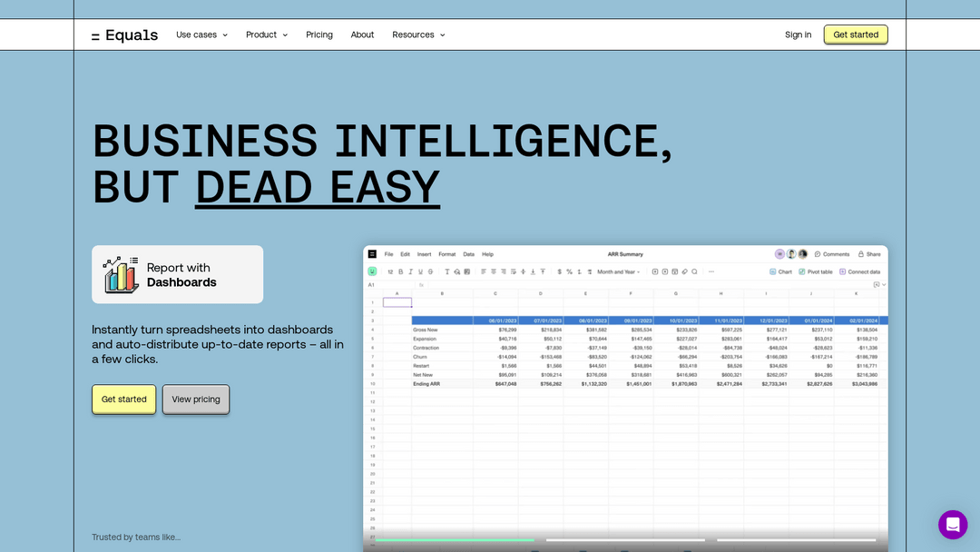
Task: Select the second slide progress bar
Action: tap(625, 539)
